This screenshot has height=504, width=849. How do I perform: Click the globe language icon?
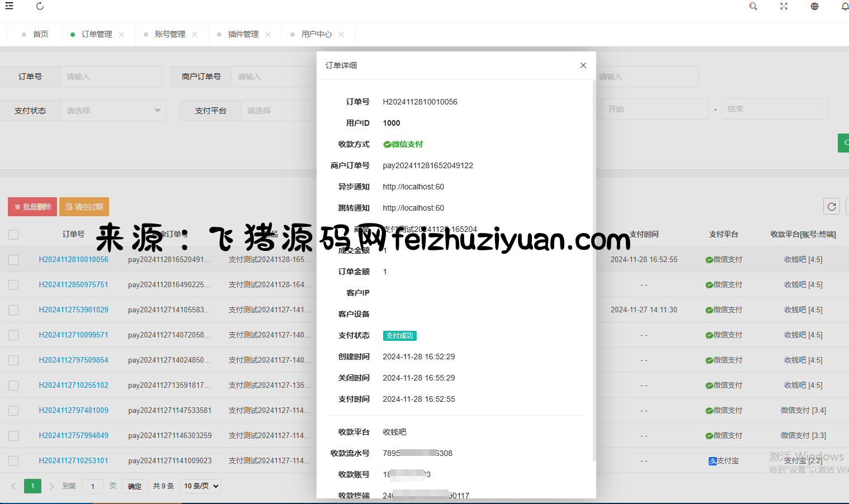814,6
